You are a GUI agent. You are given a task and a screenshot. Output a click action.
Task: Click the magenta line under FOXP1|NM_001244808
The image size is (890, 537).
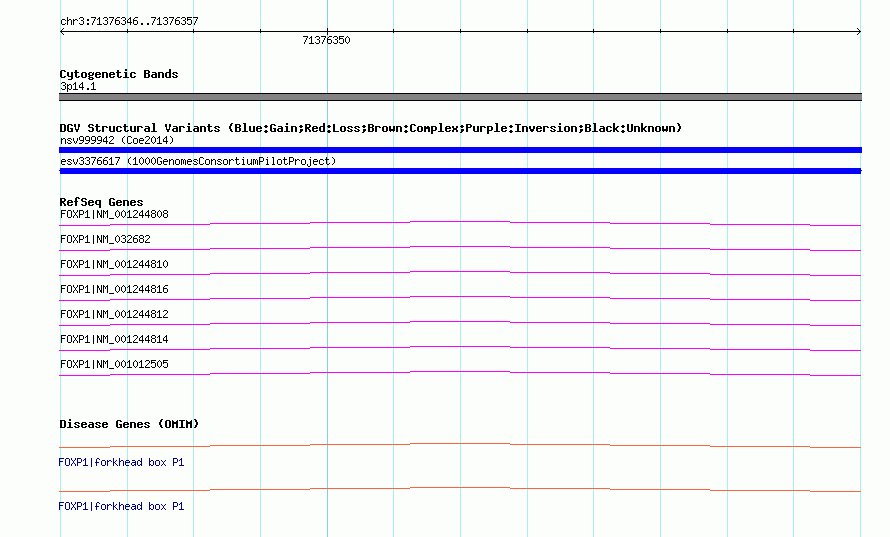pyautogui.click(x=460, y=223)
